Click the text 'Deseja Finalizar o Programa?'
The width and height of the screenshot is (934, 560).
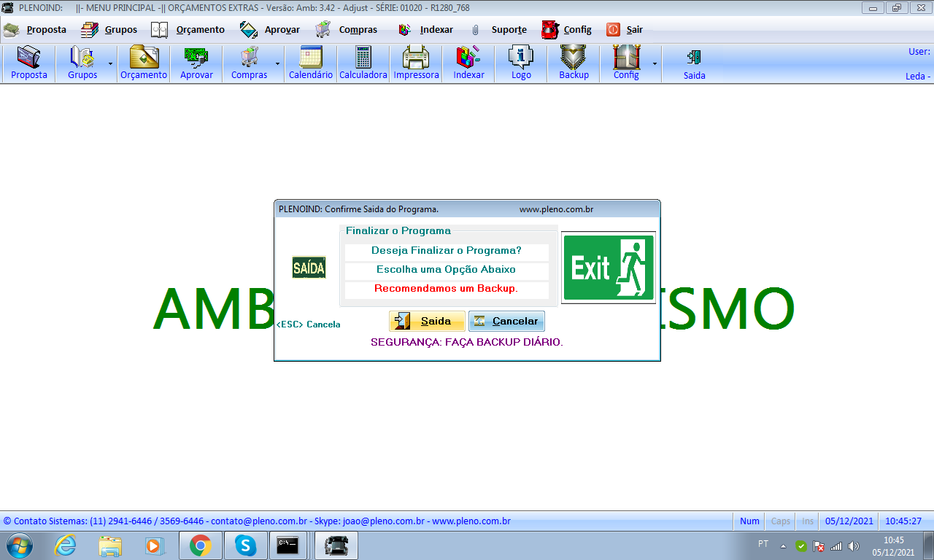(x=447, y=251)
